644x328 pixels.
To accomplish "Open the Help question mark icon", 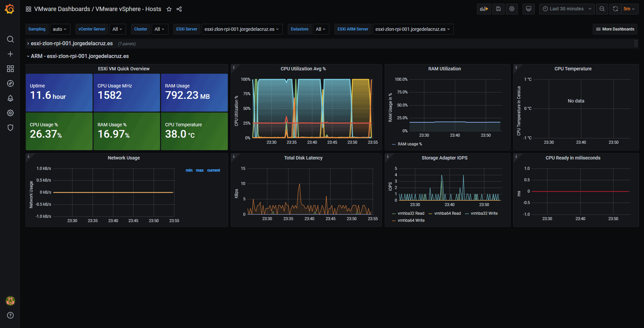I will coord(10,315).
